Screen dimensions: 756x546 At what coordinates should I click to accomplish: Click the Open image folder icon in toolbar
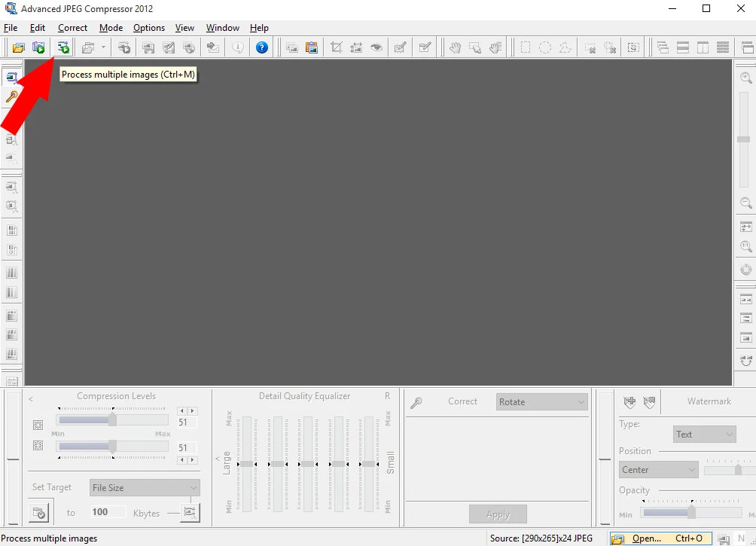18,47
